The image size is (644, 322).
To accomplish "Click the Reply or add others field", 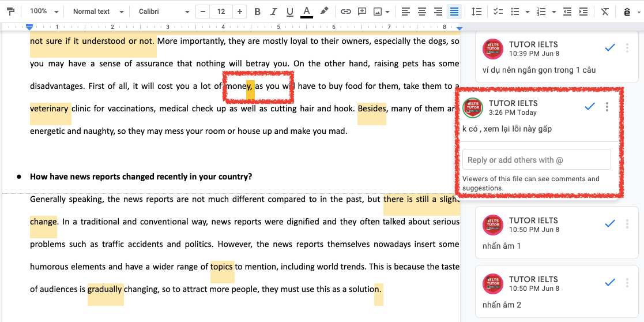I will tap(536, 160).
